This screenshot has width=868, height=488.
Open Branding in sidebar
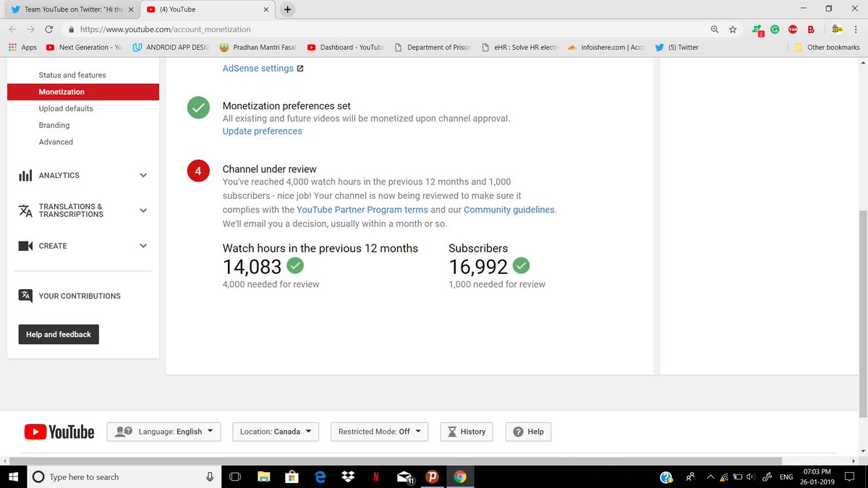pyautogui.click(x=54, y=125)
